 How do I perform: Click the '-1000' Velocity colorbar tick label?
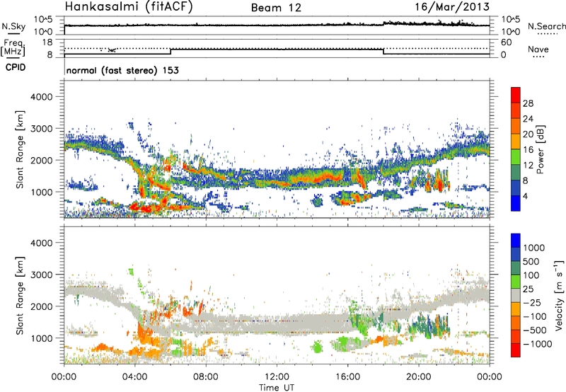coord(538,344)
